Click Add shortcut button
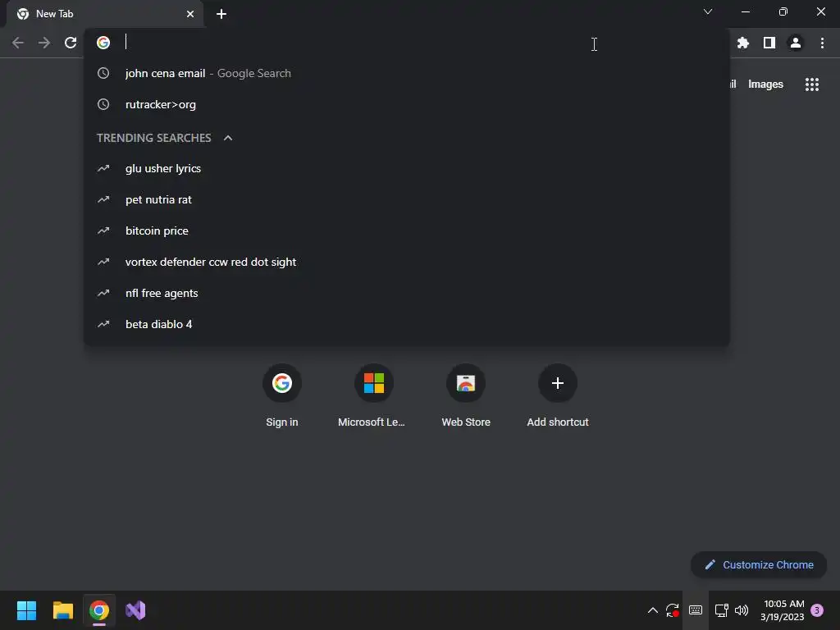This screenshot has height=630, width=840. tap(558, 396)
